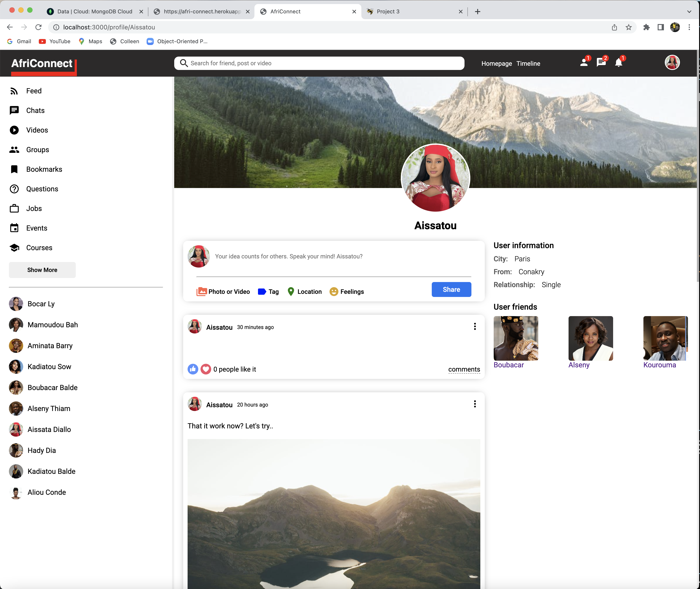Click the Courses graduation cap icon
The image size is (700, 589).
click(x=14, y=248)
